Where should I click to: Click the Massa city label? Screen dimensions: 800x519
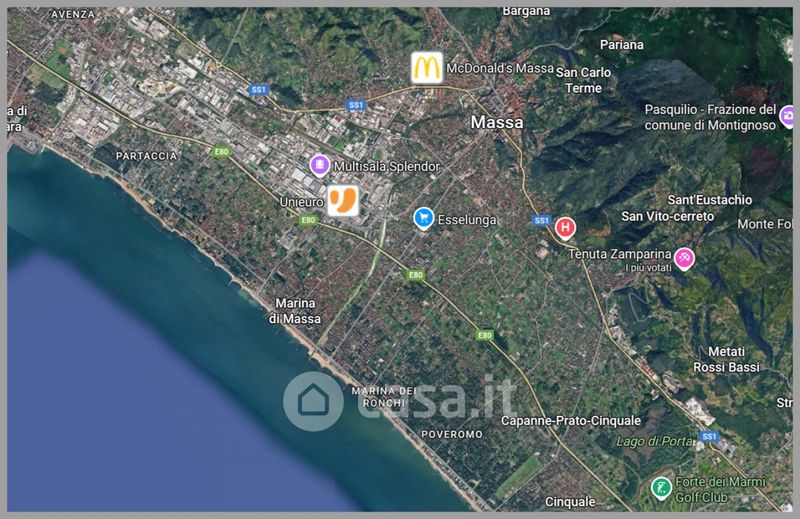496,122
